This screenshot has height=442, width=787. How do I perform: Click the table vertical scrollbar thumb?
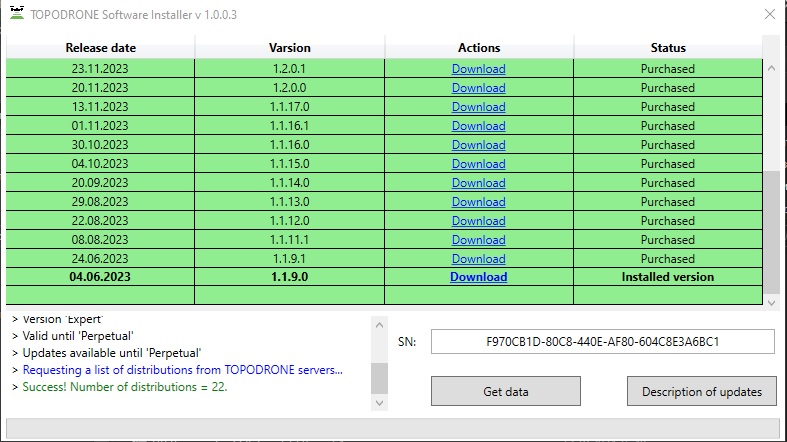point(771,232)
